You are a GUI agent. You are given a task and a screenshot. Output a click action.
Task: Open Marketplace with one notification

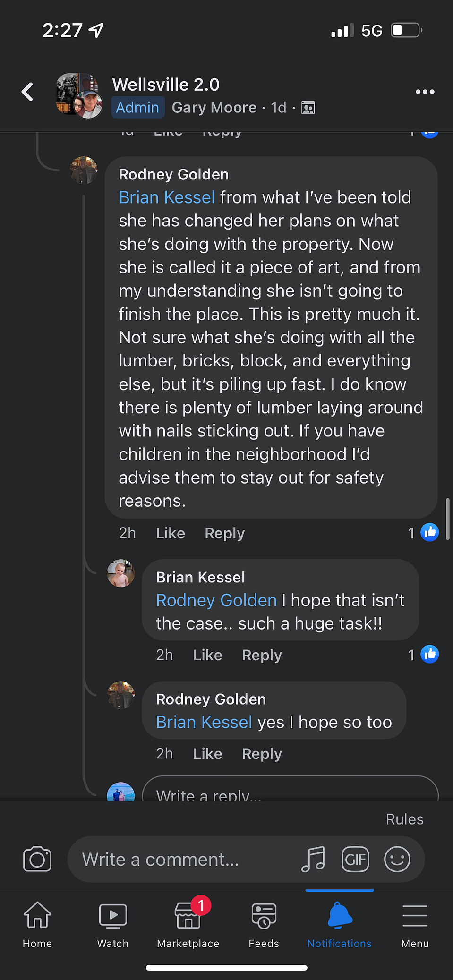(188, 924)
